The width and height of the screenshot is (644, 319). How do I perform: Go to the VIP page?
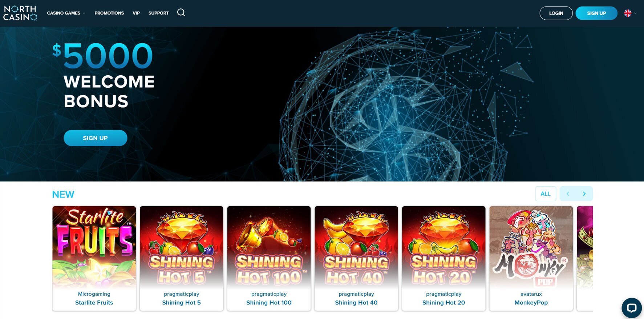tap(136, 13)
